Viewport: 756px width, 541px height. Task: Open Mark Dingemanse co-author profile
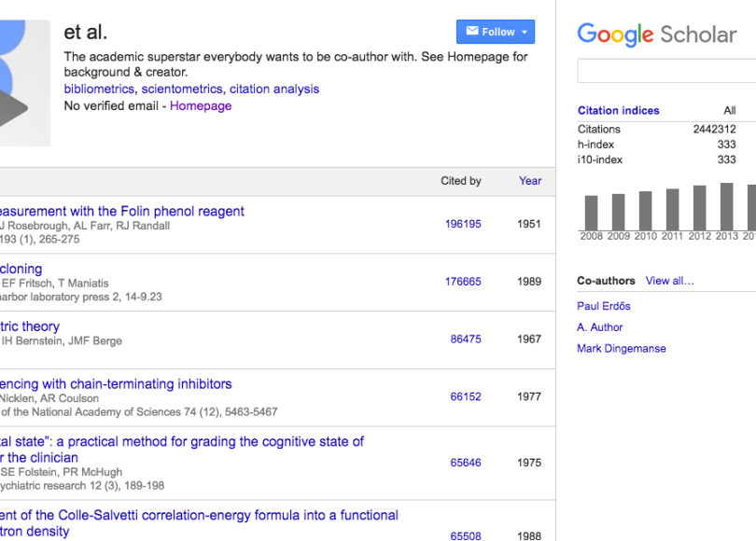(622, 349)
